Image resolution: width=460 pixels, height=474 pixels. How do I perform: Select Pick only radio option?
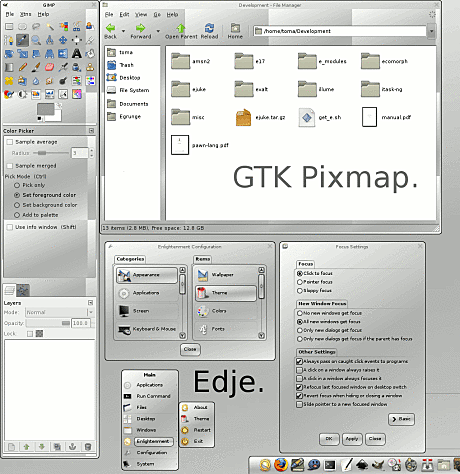coord(17,185)
